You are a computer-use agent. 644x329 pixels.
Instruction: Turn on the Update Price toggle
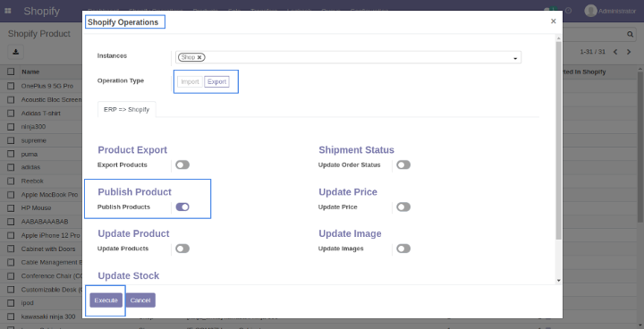point(403,207)
